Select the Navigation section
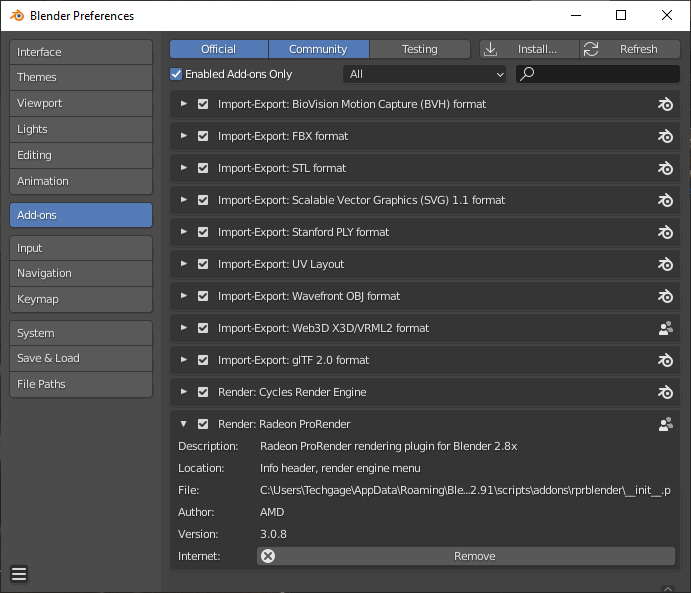The width and height of the screenshot is (691, 593). pos(81,273)
